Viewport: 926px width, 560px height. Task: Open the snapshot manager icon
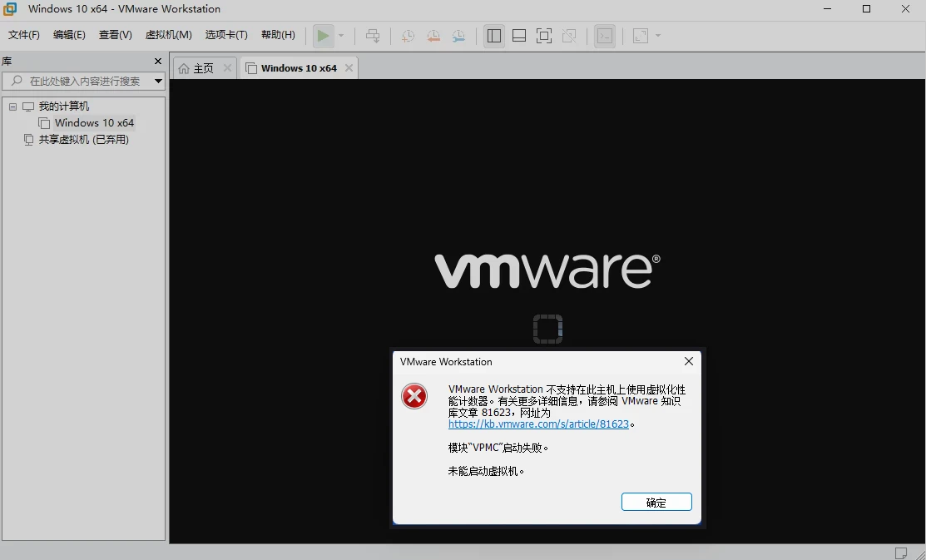[x=459, y=36]
